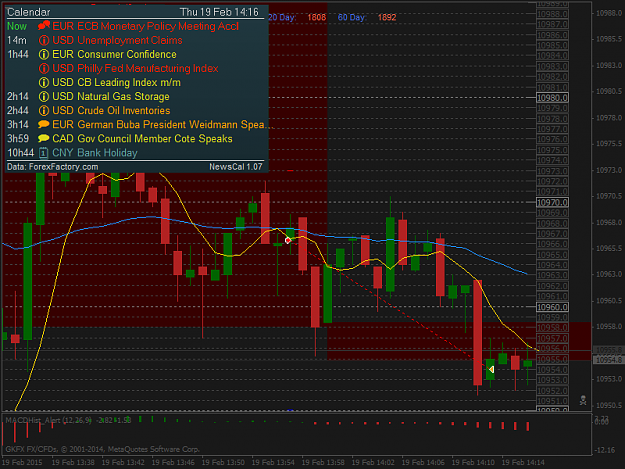Click the 10963.0 price on the right axis
This screenshot has width=625, height=469.
[x=609, y=274]
